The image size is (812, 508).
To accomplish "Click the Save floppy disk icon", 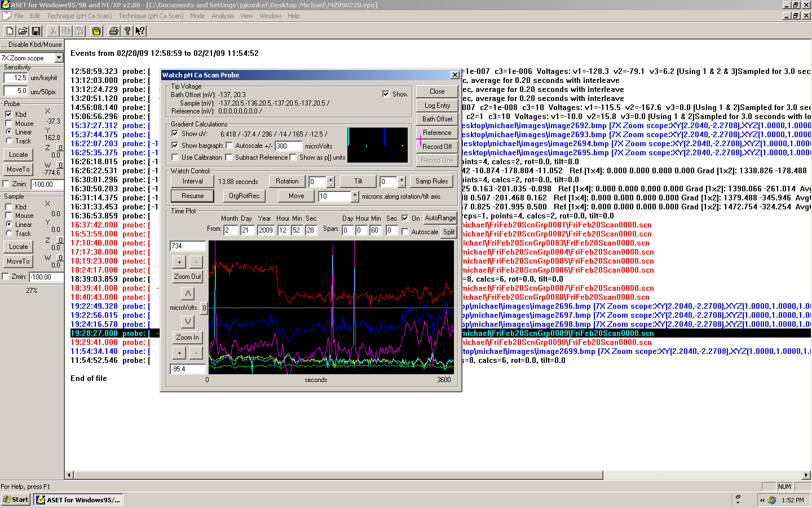I will pos(36,31).
